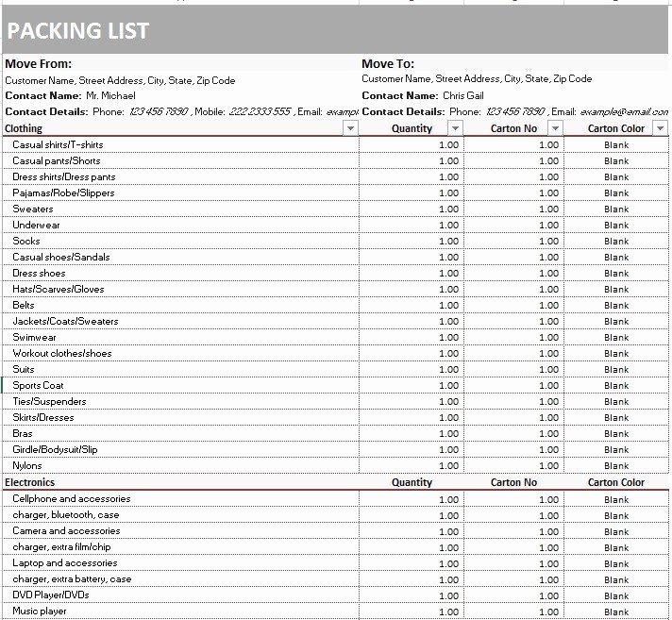Select the Workout clothes/shoes cell

[x=181, y=353]
